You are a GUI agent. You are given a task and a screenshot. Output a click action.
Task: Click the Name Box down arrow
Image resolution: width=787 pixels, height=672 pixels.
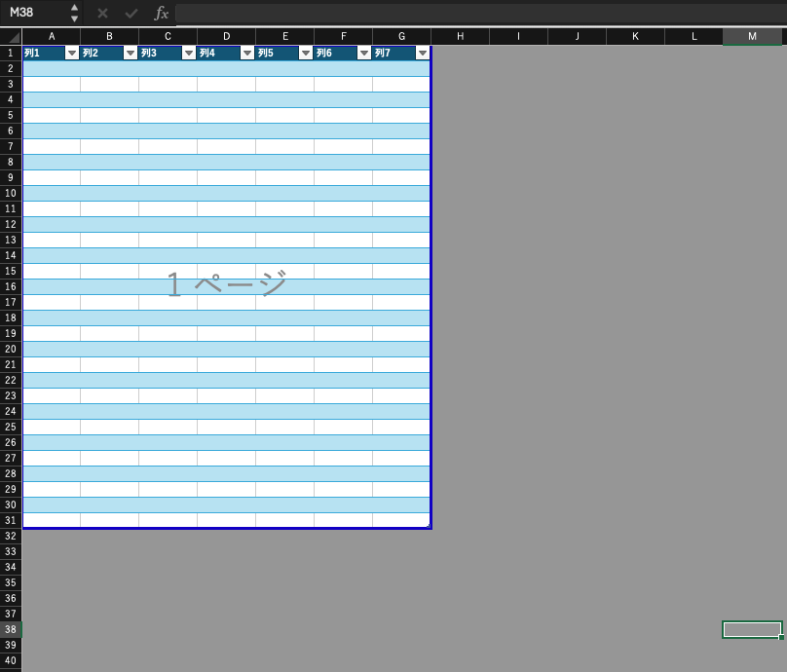pos(75,19)
